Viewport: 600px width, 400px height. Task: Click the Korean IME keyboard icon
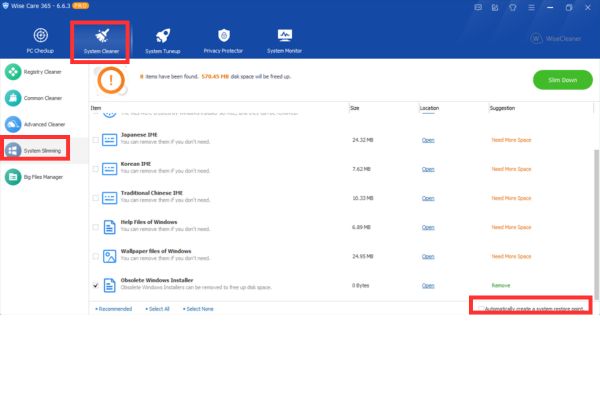(109, 169)
